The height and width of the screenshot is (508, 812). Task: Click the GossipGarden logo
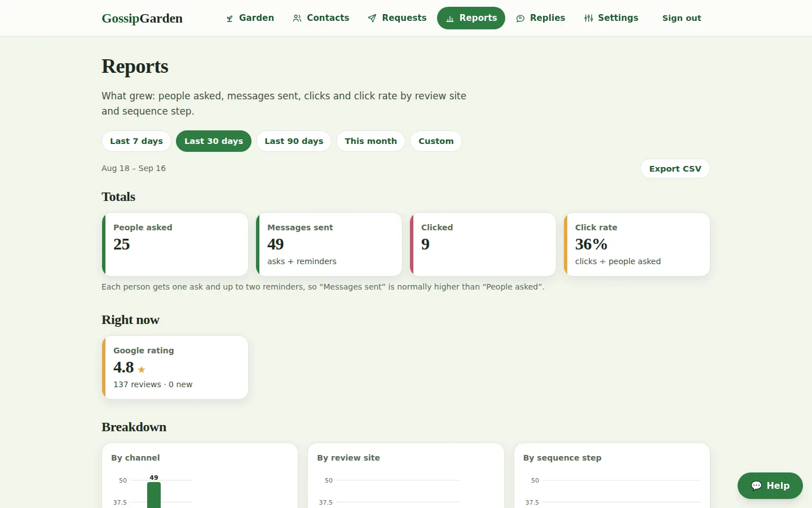click(x=142, y=18)
